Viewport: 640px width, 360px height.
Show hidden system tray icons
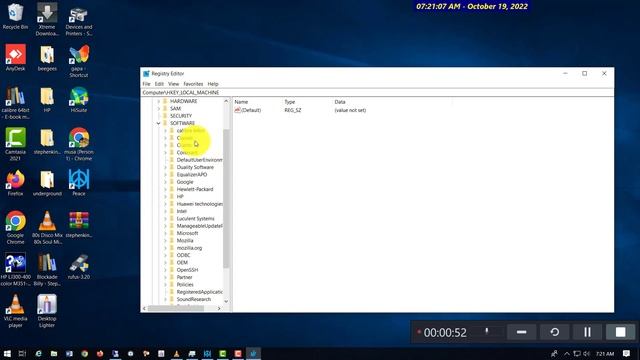567,353
